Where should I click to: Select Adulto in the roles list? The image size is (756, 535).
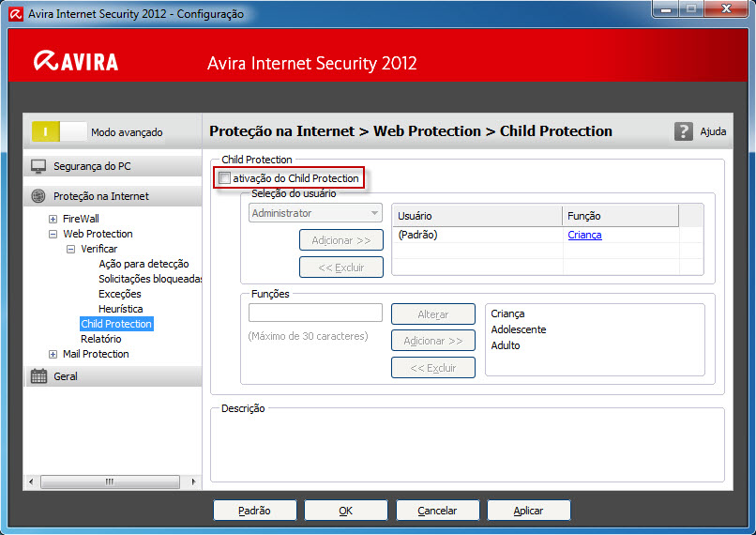[x=506, y=345]
